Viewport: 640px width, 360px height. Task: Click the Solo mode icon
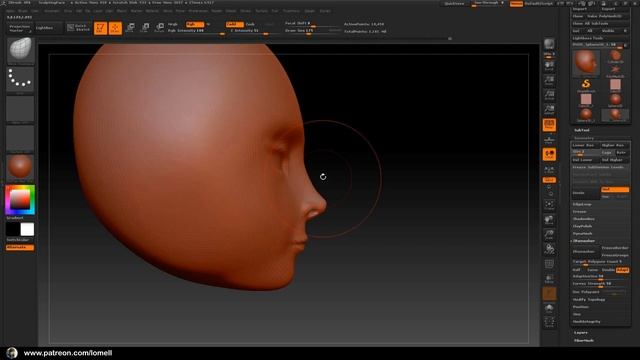click(x=549, y=309)
